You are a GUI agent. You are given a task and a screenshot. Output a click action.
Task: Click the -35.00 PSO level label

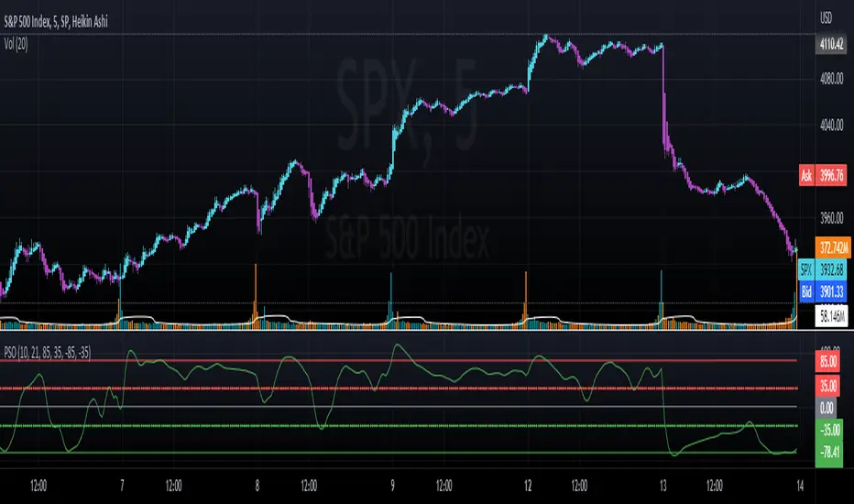point(829,430)
